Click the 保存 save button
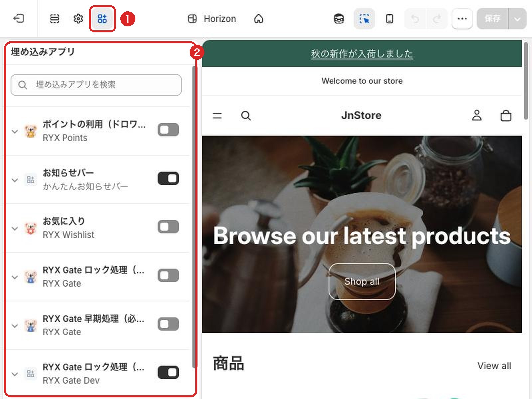Viewport: 532px width, 399px height. (x=492, y=19)
